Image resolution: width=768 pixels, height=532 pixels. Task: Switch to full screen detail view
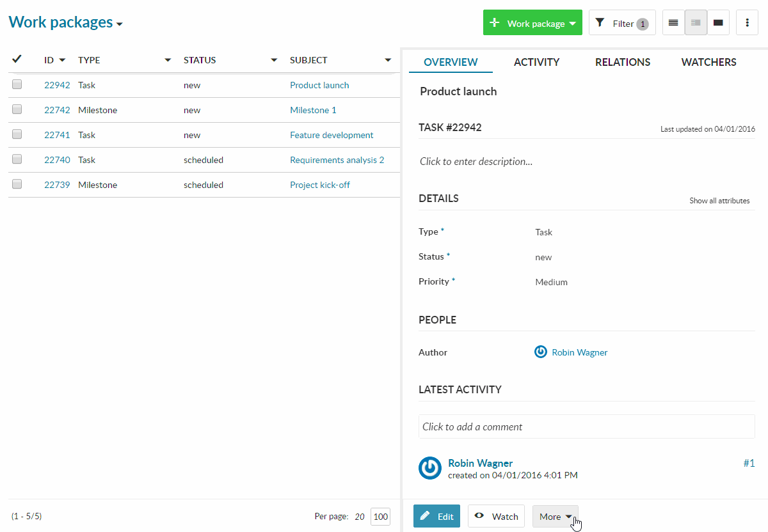point(718,22)
